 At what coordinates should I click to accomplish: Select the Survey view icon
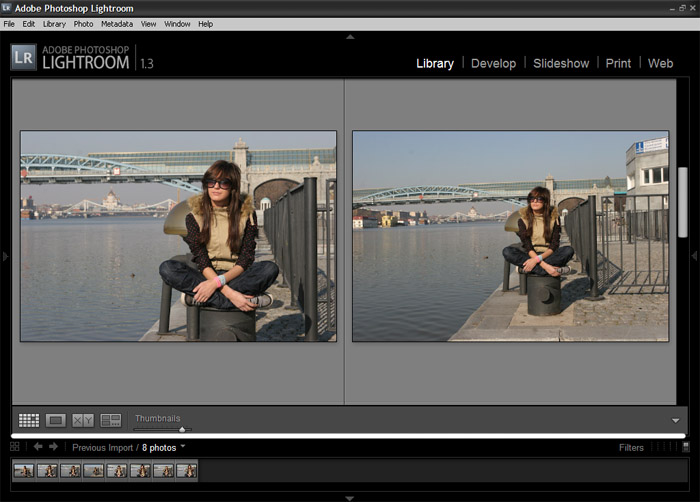tap(111, 421)
